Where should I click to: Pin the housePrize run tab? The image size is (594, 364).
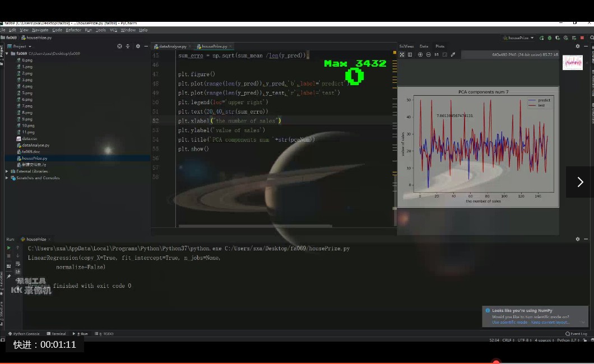pos(9,276)
